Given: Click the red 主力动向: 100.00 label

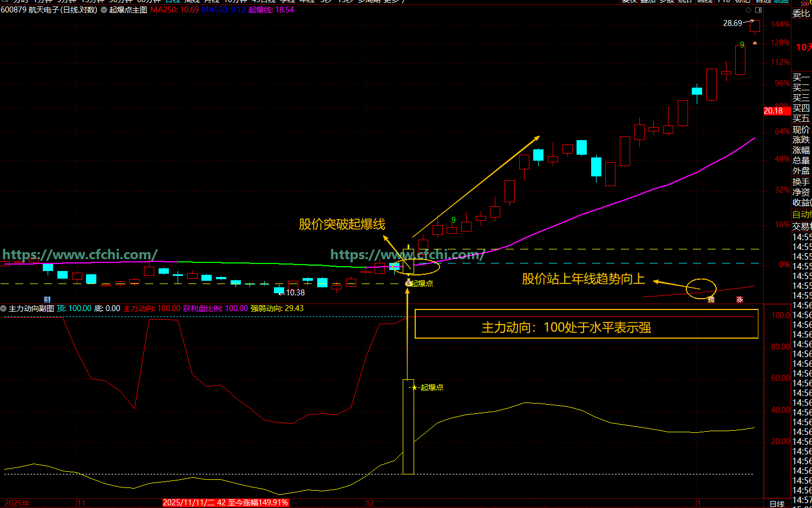Looking at the screenshot, I should point(152,308).
